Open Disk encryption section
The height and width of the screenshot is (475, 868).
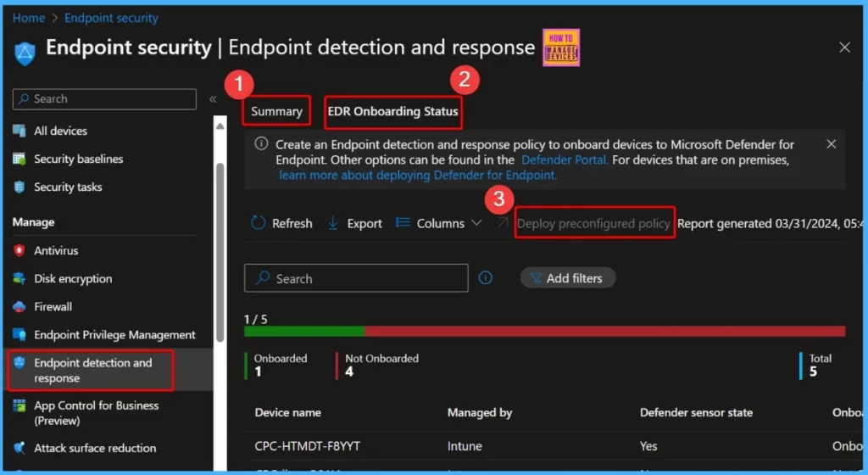[x=73, y=278]
